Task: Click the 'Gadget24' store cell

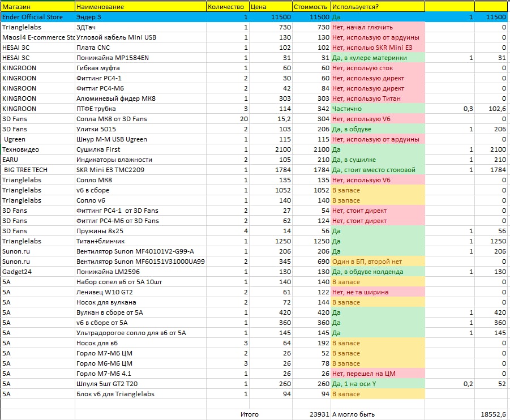Action: [38, 272]
